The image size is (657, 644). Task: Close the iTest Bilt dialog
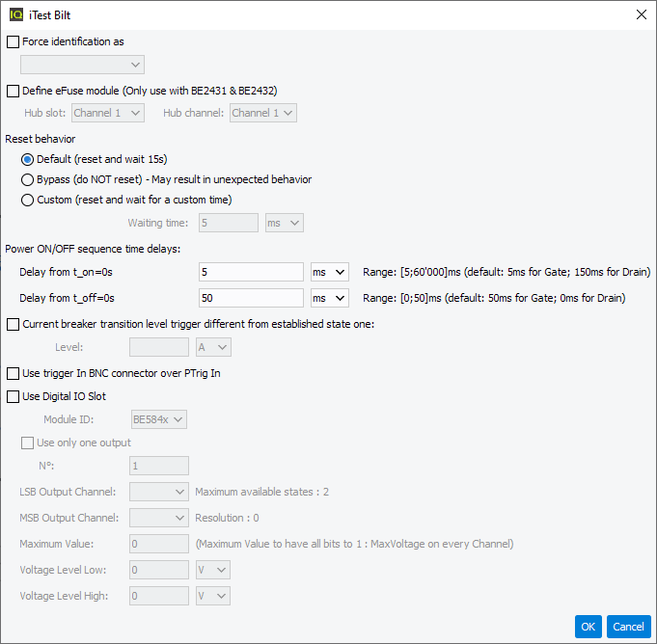(641, 15)
